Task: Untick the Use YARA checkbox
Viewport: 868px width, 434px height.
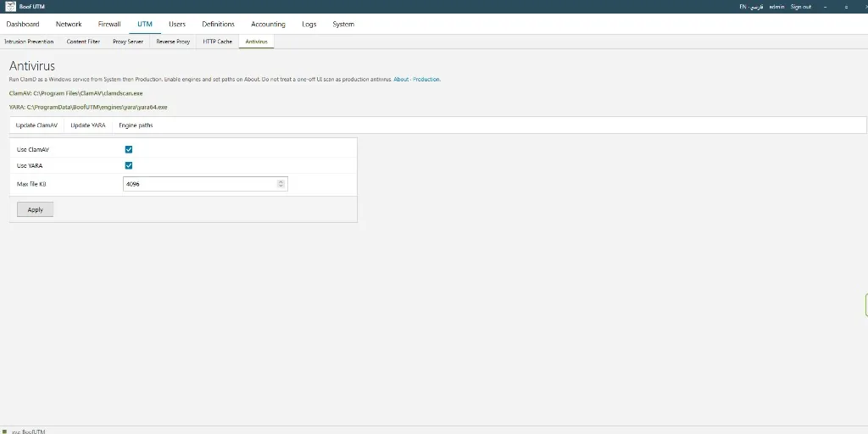Action: point(129,165)
